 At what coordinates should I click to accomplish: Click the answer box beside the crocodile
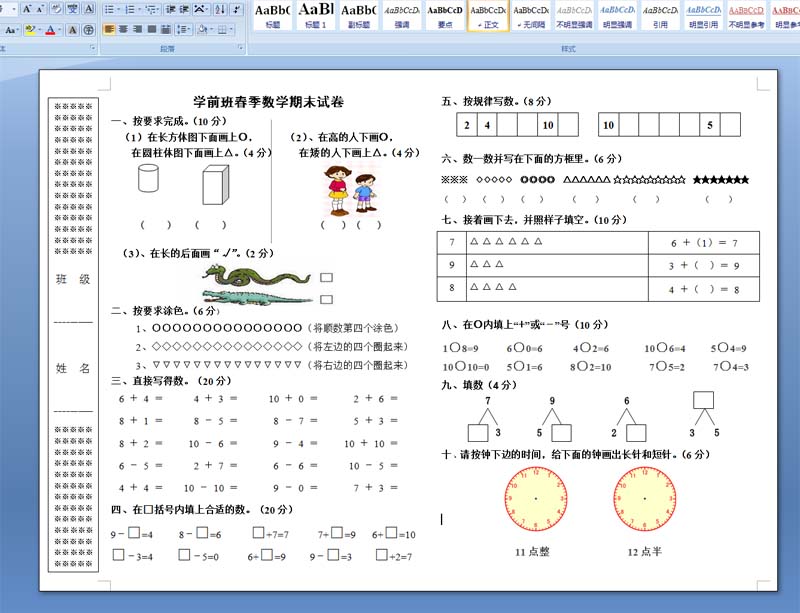(x=327, y=300)
